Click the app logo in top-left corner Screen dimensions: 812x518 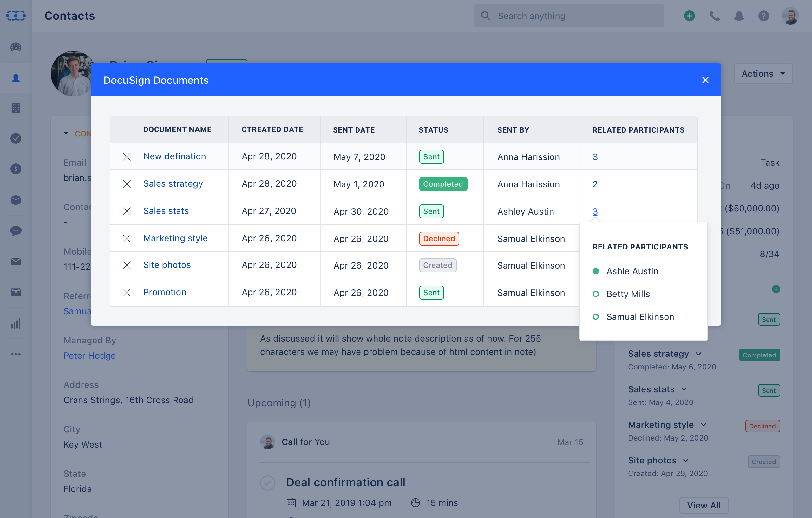click(x=16, y=16)
